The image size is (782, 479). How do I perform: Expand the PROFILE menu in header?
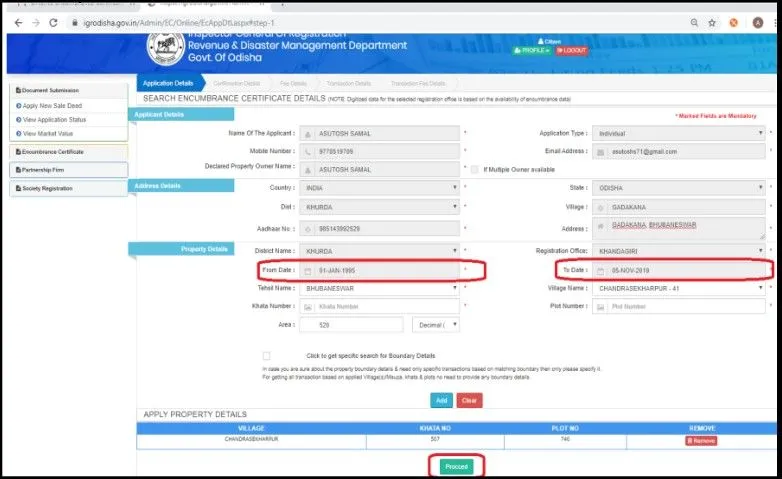530,50
